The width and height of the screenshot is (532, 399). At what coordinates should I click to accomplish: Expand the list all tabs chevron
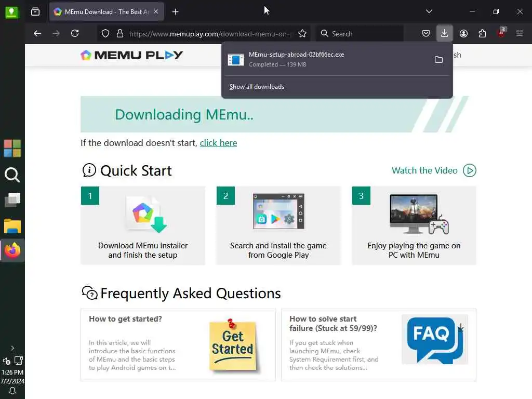(429, 11)
